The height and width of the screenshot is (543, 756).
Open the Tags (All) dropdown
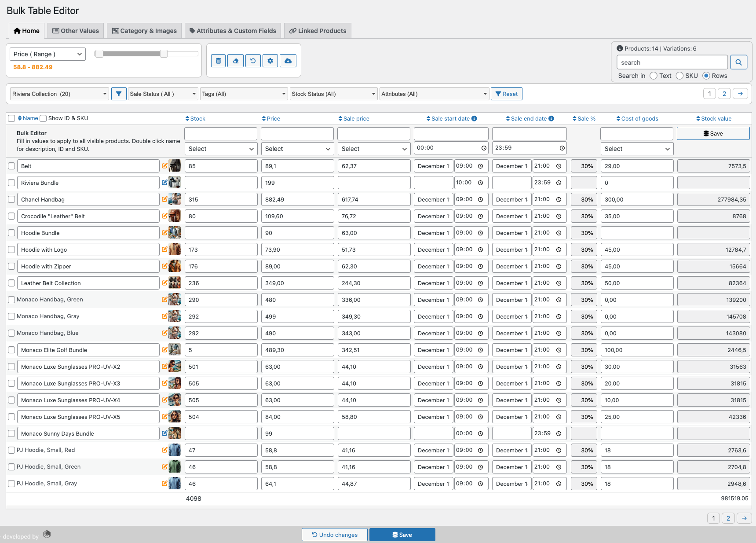pyautogui.click(x=244, y=93)
